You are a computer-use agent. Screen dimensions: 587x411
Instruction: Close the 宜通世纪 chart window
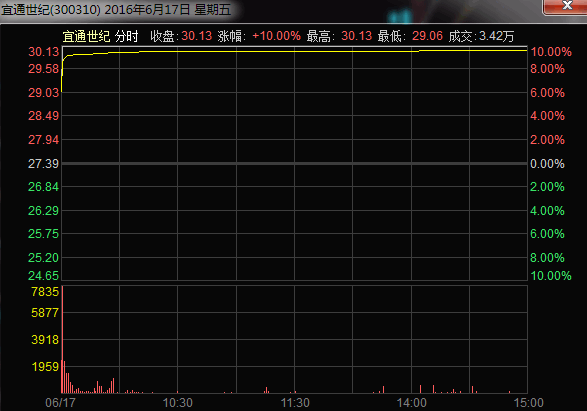point(566,6)
